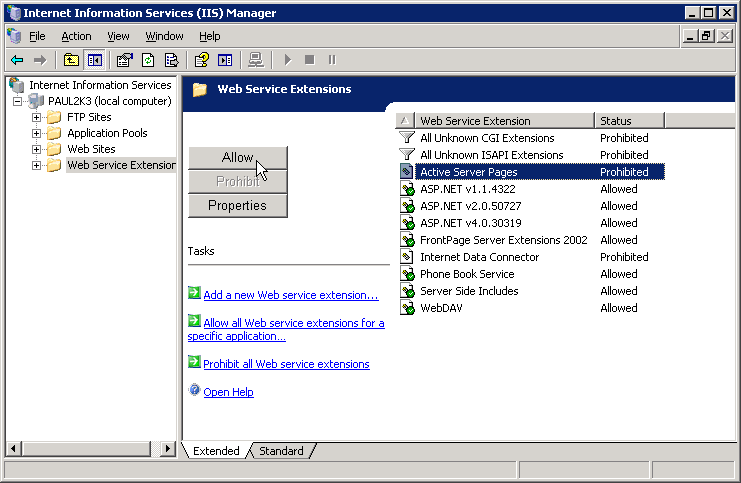Minimize the inner MMC child window
This screenshot has width=741, height=483.
[690, 36]
